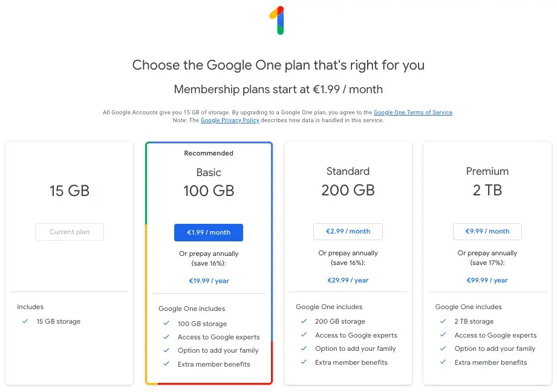This screenshot has width=557, height=392.
Task: Click Standard plan's Option to add your family checkmark
Action: point(303,349)
